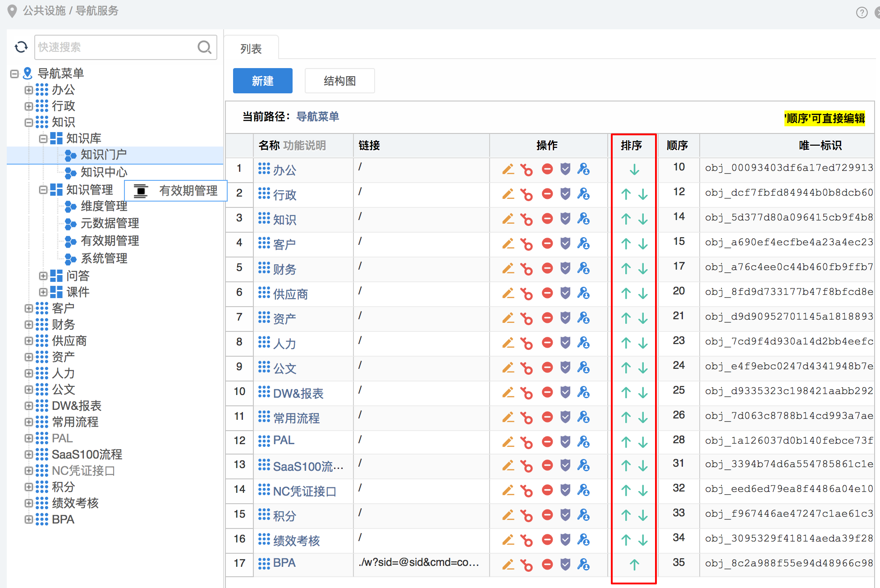This screenshot has width=880, height=588.
Task: Click the red branch icon in SaaS100流 row
Action: coord(526,465)
